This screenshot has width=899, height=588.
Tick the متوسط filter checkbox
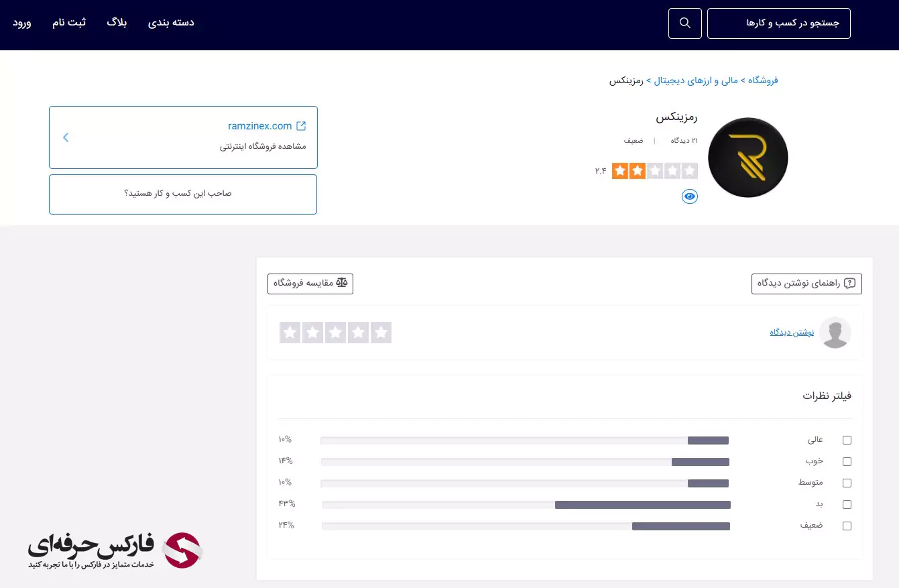847,483
